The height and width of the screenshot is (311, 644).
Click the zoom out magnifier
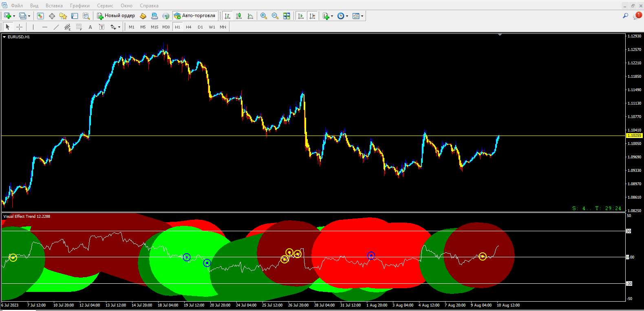[x=275, y=16]
